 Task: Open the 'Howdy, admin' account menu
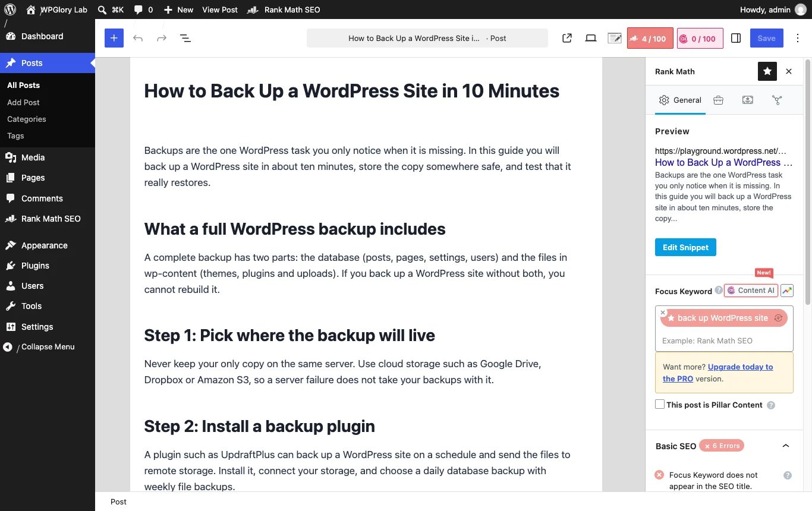point(773,10)
